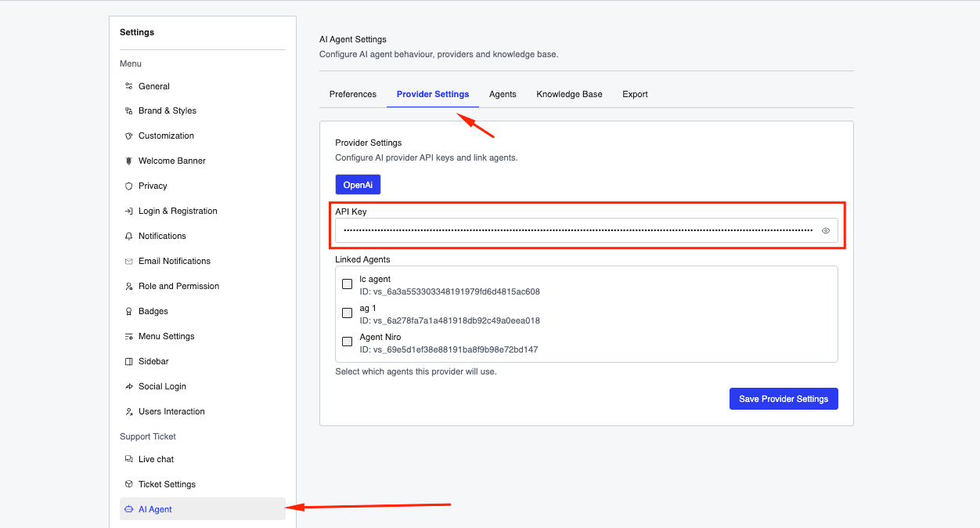This screenshot has width=980, height=528.
Task: Click the Menu Settings list icon
Action: click(129, 337)
